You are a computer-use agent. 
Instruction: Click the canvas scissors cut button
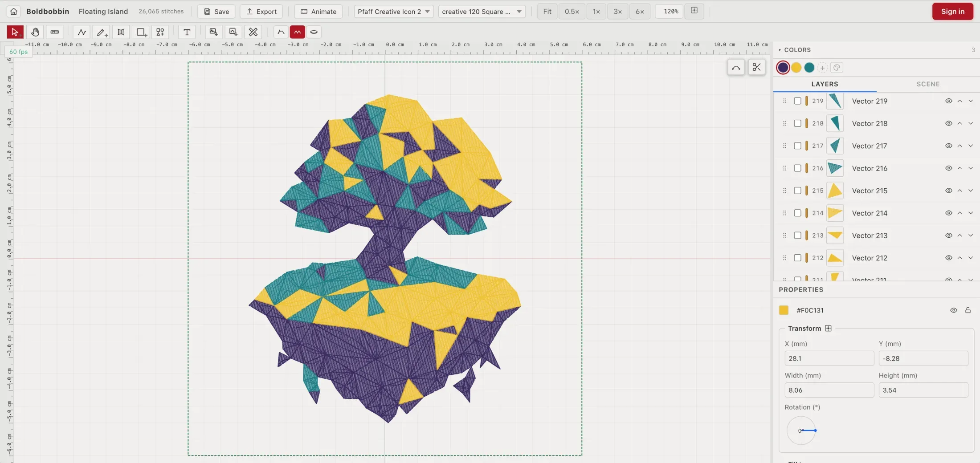(x=756, y=68)
